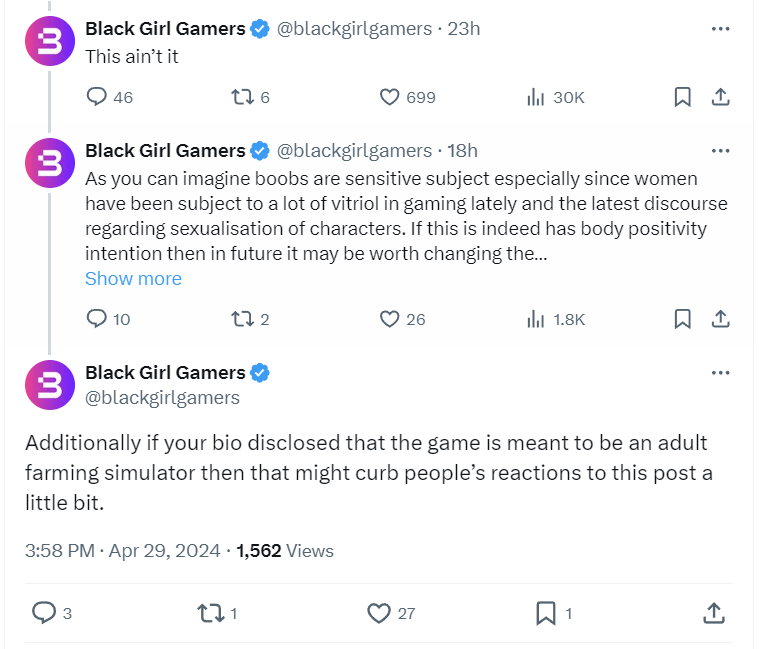The height and width of the screenshot is (649, 765).
Task: Retweet the "This ain't it" tweet
Action: point(241,97)
